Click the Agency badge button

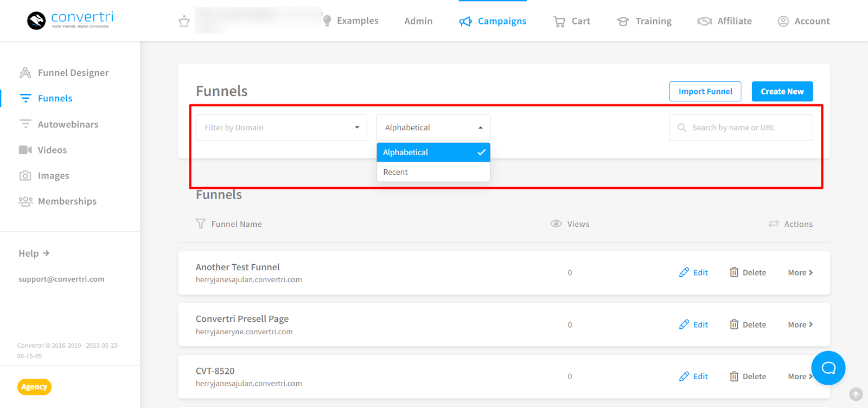tap(34, 387)
